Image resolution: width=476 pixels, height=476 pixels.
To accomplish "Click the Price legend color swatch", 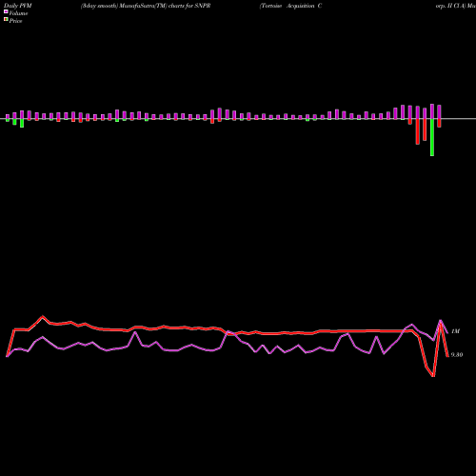I will 6,20.
